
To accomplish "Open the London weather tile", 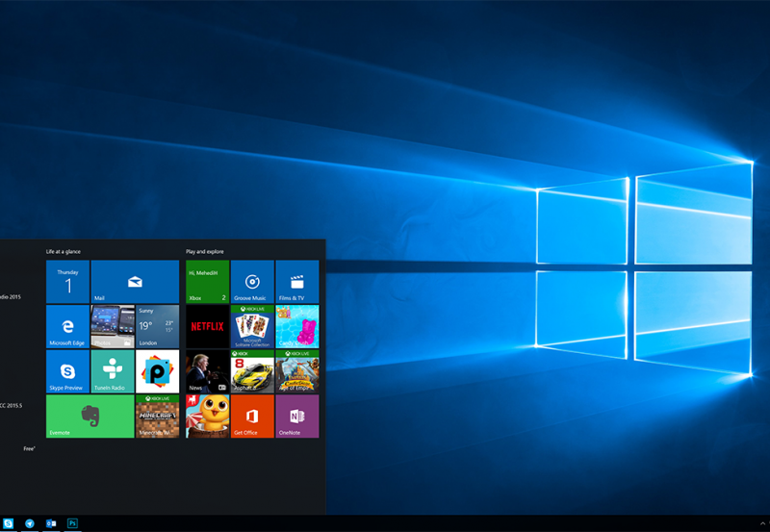I will click(x=158, y=326).
